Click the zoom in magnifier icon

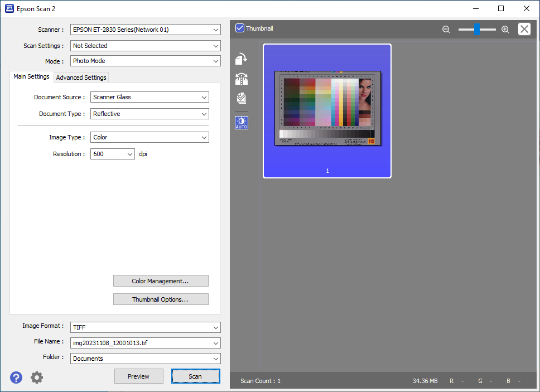(505, 29)
